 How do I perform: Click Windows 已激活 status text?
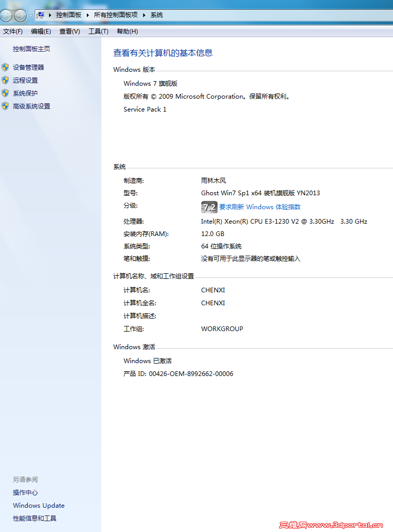pyautogui.click(x=148, y=361)
